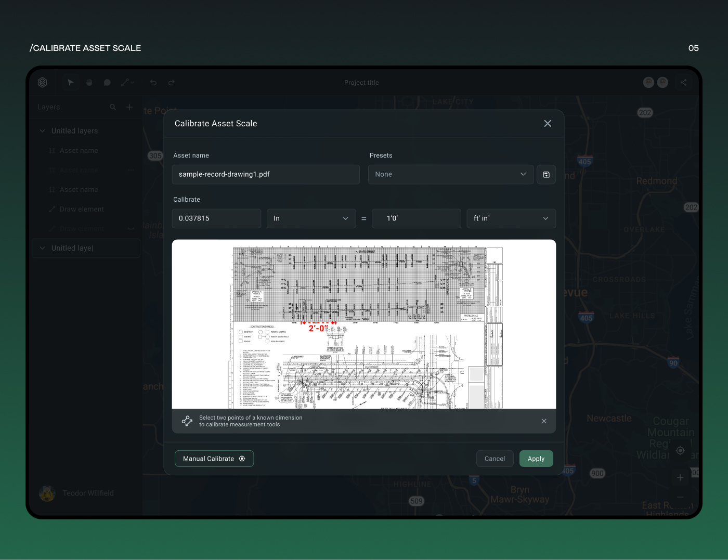Screen dimensions: 728x560
Task: Add a new layer with the plus icon
Action: point(129,107)
